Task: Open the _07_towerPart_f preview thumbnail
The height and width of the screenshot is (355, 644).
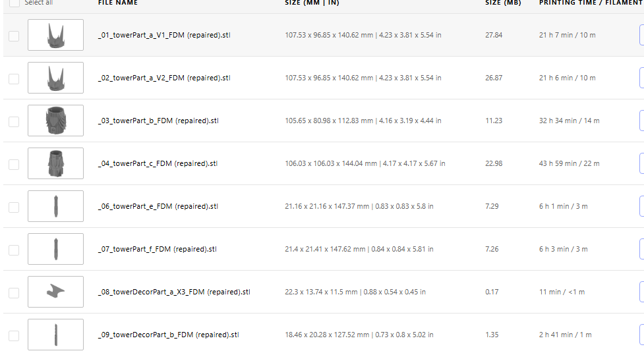Action: click(55, 249)
